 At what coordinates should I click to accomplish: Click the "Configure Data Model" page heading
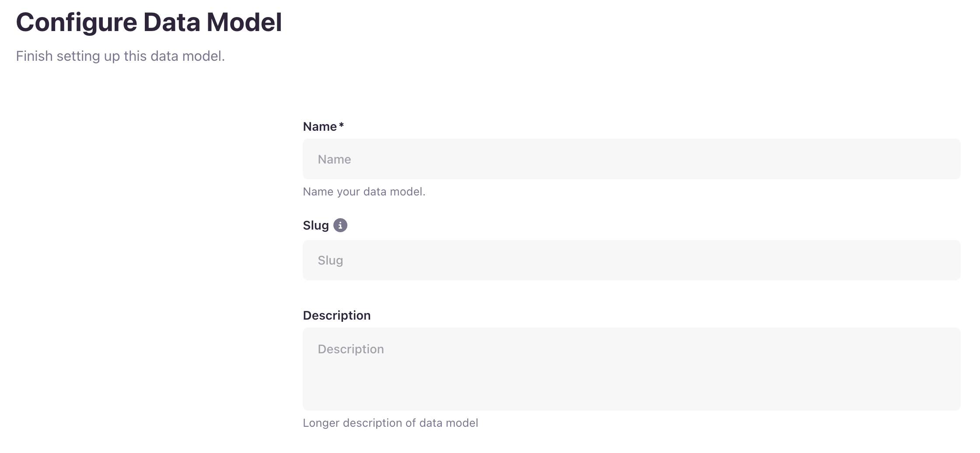pyautogui.click(x=149, y=22)
